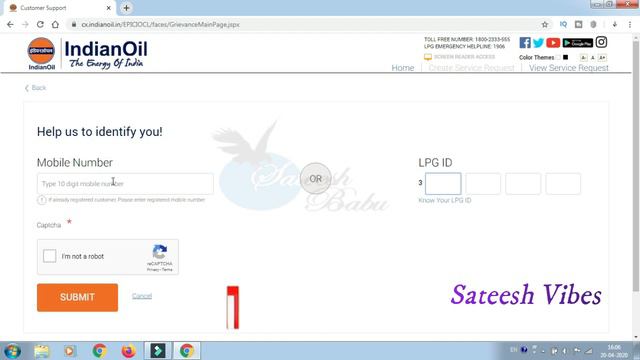Open IndianOil YouTube channel icon
640x360 pixels.
(x=553, y=43)
